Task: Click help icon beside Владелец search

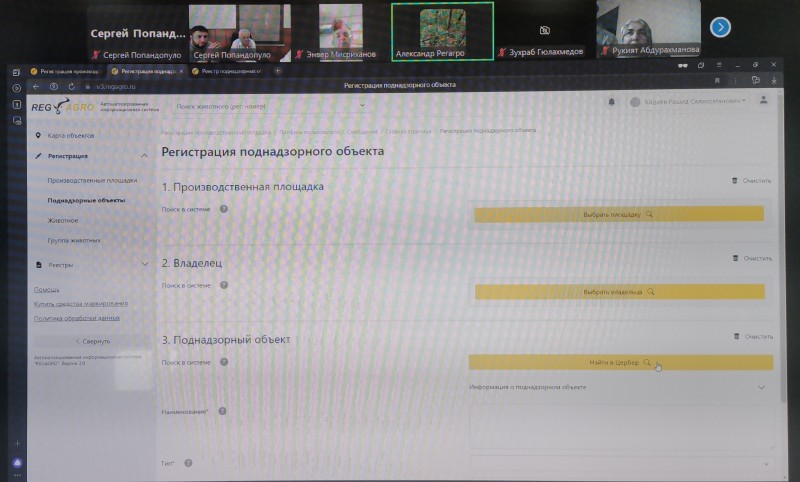Action: coord(223,286)
